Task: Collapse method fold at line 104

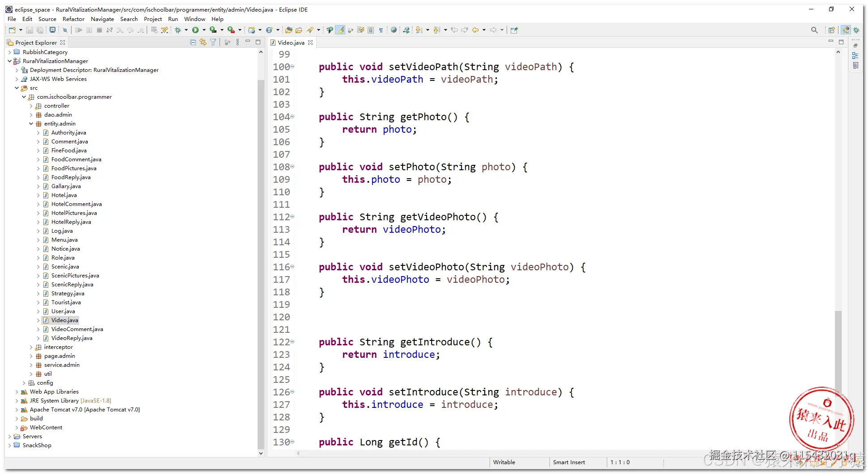Action: tap(292, 117)
